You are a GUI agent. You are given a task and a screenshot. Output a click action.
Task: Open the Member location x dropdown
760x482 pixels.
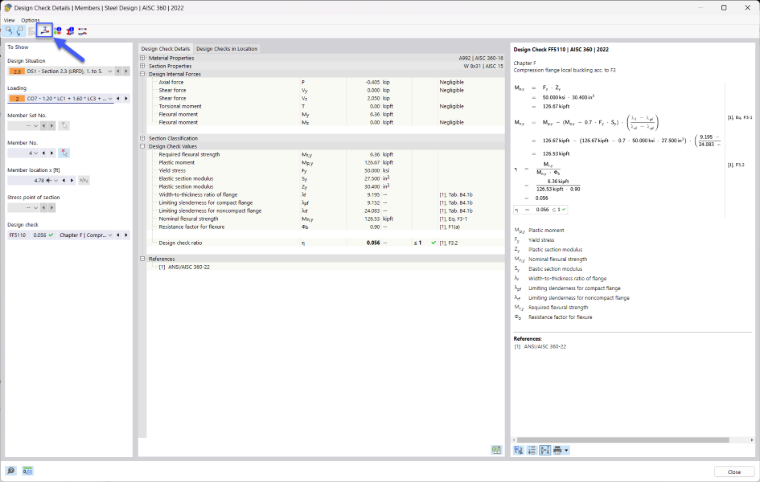(56, 180)
